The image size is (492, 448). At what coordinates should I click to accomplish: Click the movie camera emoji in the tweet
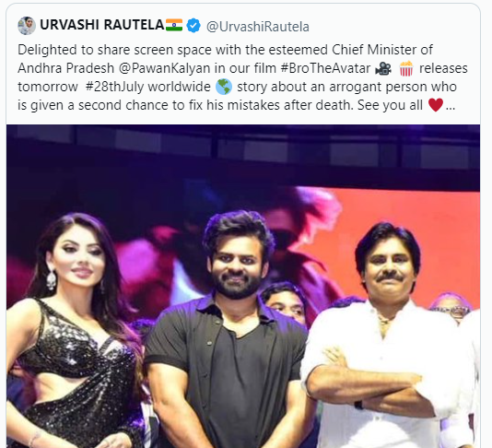click(x=383, y=68)
